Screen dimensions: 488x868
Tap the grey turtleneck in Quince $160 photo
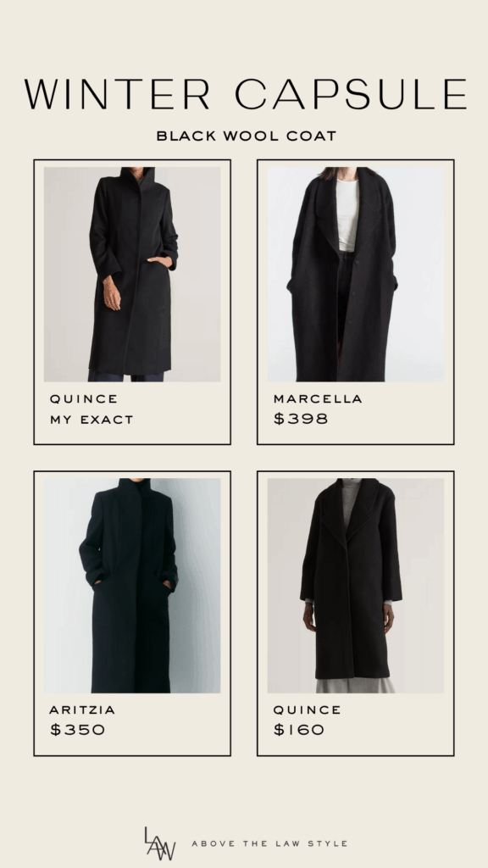coord(349,501)
